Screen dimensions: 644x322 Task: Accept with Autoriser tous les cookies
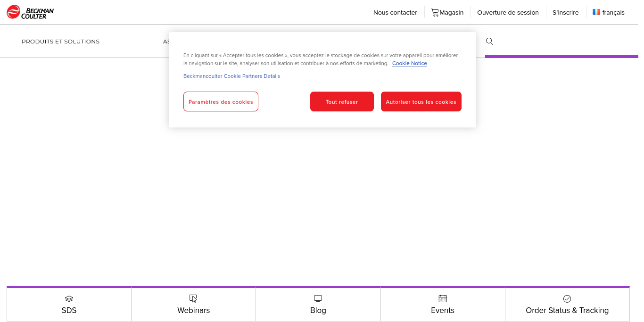pos(421,102)
